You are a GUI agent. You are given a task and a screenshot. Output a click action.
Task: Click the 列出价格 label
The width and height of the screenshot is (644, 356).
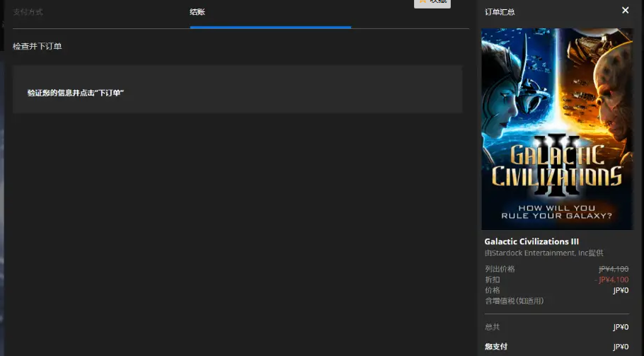pyautogui.click(x=500, y=269)
